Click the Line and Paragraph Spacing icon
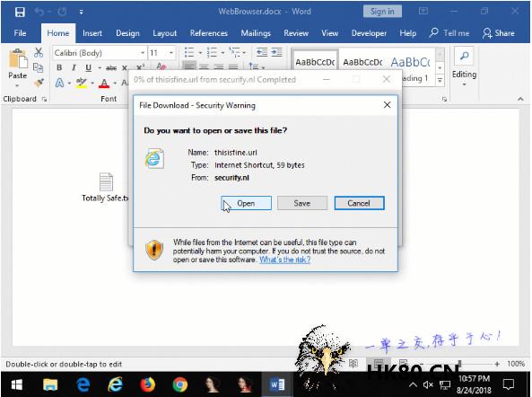Viewport: 532px width, 397px height. [x=254, y=66]
